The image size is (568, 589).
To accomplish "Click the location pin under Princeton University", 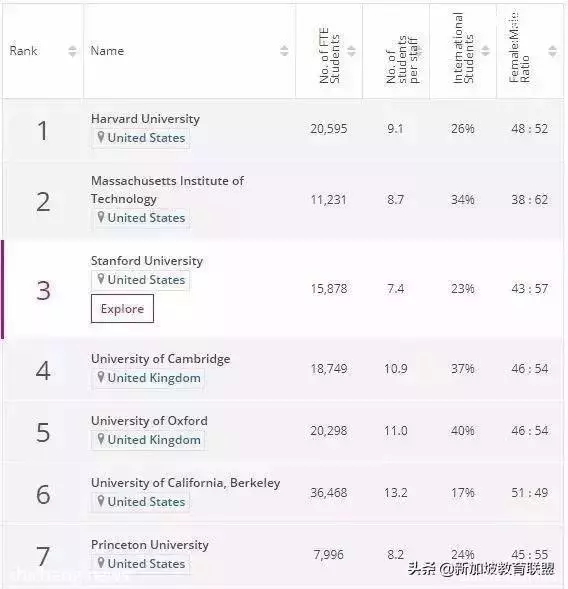I will pyautogui.click(x=101, y=563).
